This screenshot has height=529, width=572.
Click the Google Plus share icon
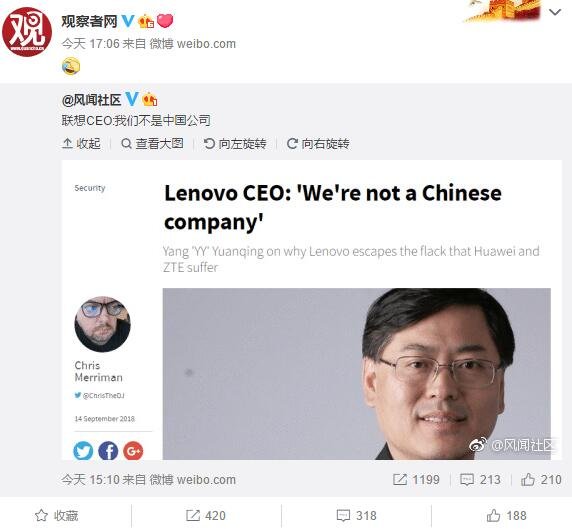[x=133, y=451]
